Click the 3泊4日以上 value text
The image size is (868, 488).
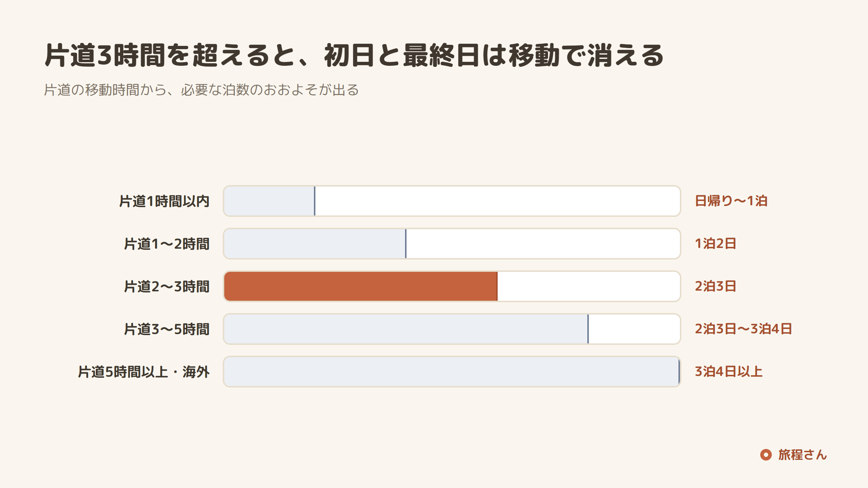729,372
